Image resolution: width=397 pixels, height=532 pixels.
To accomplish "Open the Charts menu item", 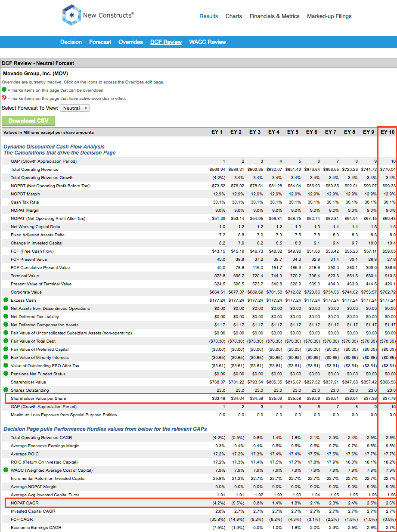I will click(x=234, y=16).
